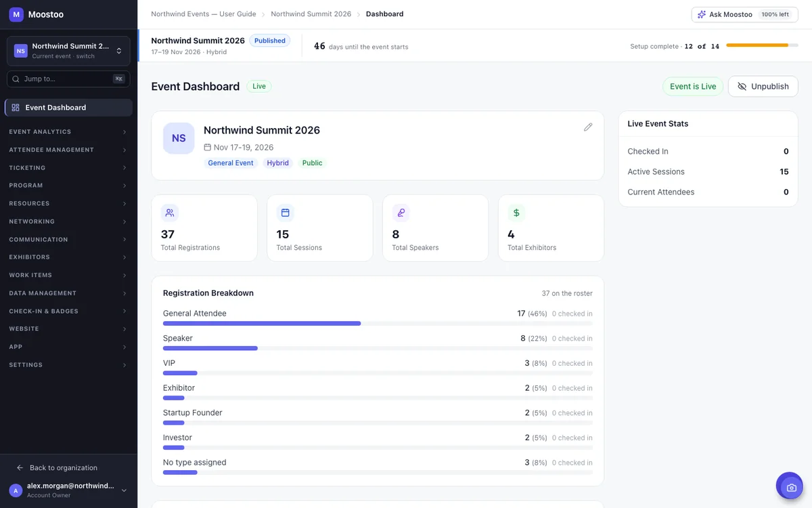Image resolution: width=812 pixels, height=508 pixels.
Task: Expand Communication section
Action: (68, 240)
